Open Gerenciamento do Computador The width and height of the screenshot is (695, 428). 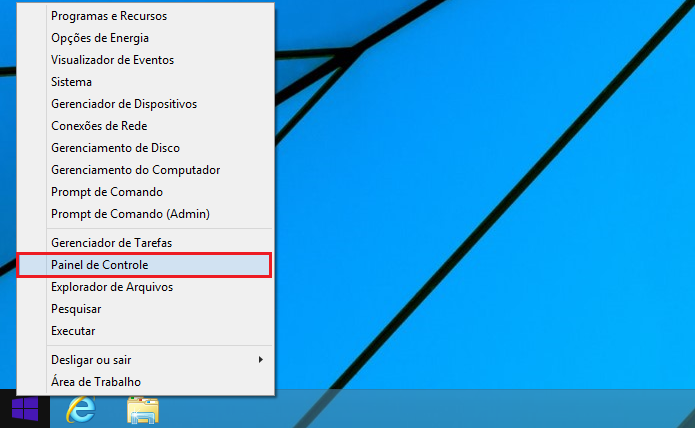coord(145,170)
